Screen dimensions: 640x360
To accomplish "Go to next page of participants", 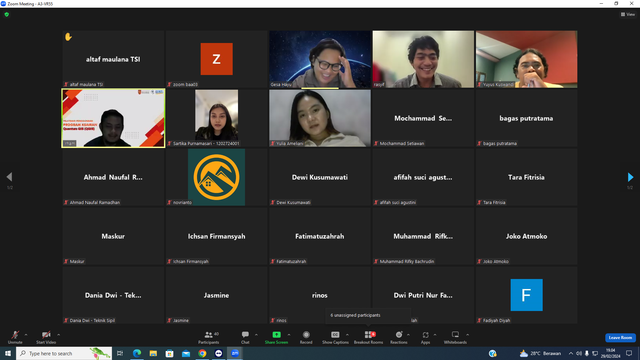I will coord(630,177).
